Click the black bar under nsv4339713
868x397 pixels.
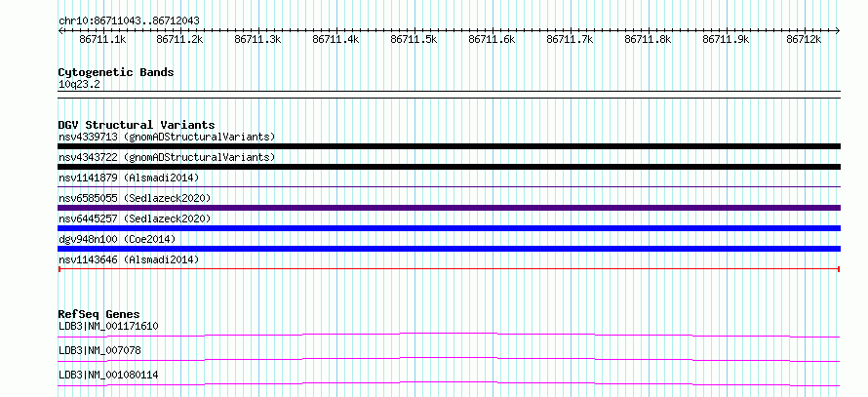pyautogui.click(x=449, y=146)
